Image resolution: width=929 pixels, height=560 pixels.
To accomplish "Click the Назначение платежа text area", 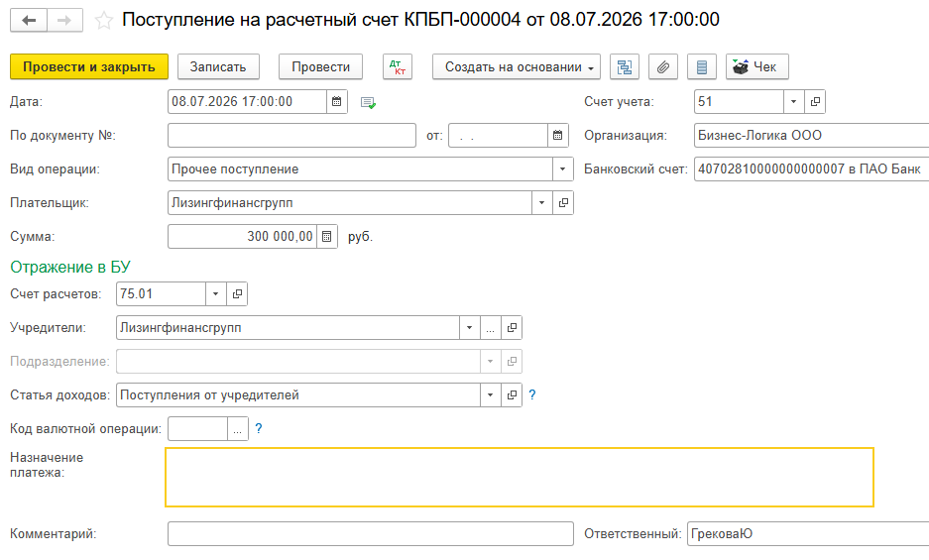I will 519,478.
